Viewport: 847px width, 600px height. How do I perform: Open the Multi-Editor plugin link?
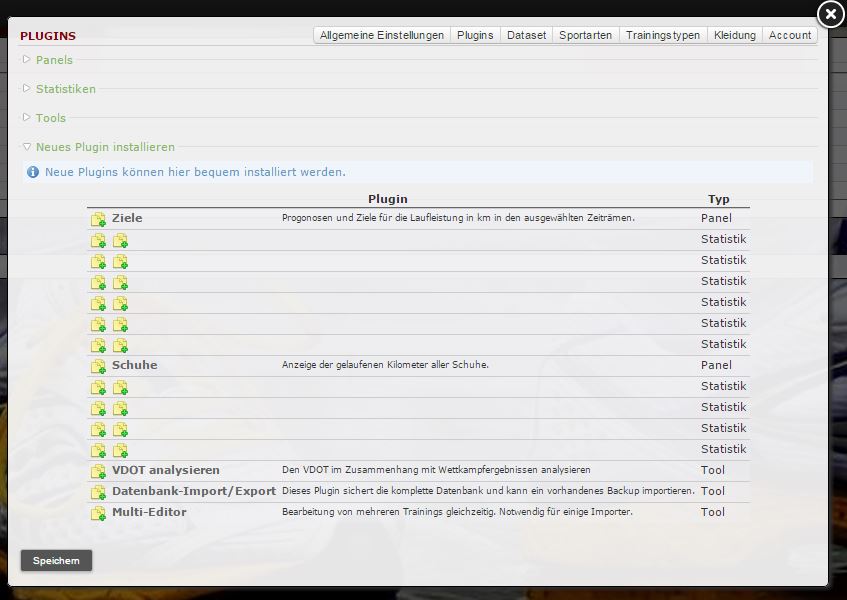[149, 512]
